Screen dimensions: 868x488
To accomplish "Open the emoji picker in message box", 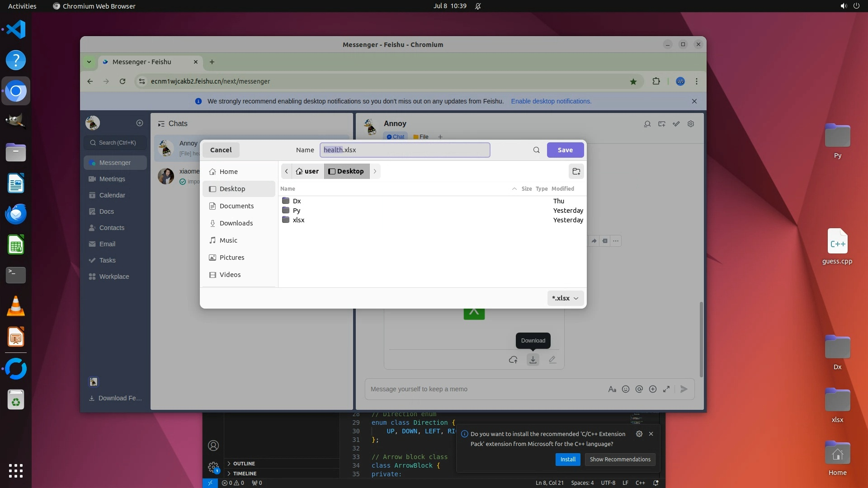I will [x=626, y=389].
